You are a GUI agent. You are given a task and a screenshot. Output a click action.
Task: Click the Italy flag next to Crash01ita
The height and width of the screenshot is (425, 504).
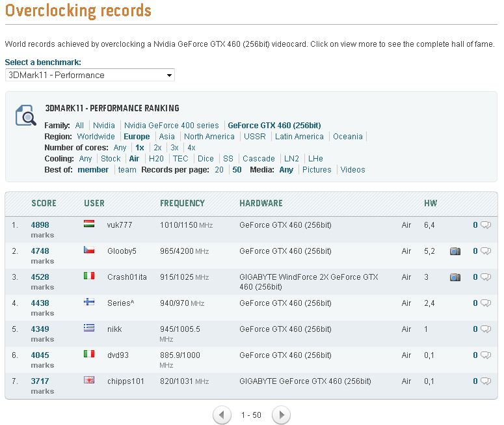pos(89,276)
